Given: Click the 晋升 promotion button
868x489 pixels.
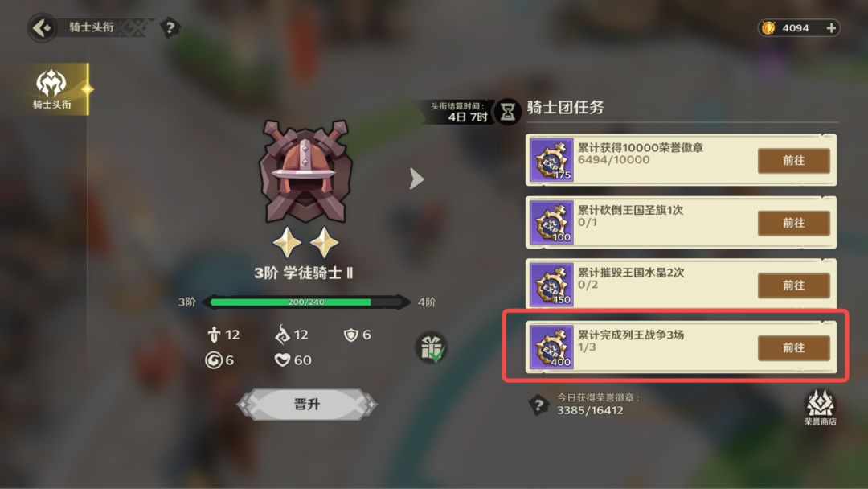Looking at the screenshot, I should pos(307,405).
